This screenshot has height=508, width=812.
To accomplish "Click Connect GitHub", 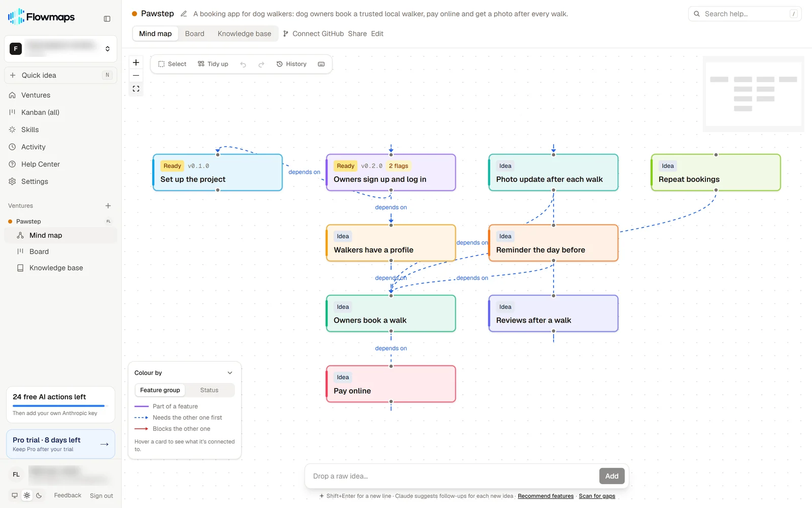I will (313, 34).
